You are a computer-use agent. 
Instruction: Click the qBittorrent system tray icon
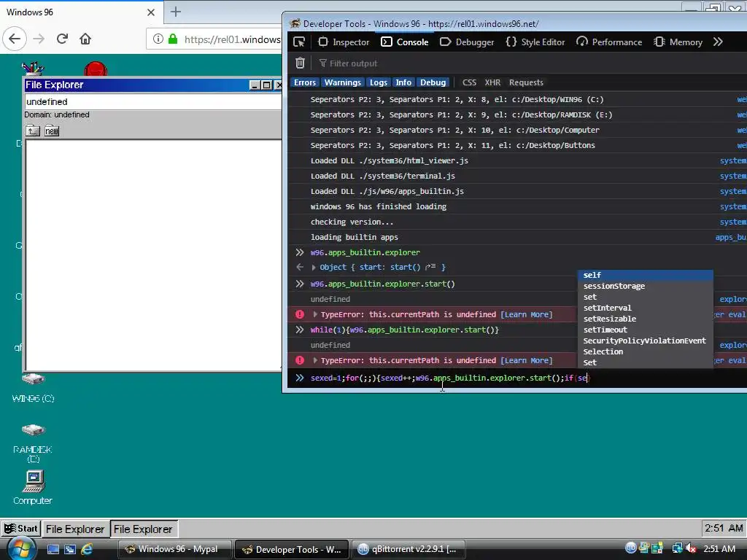point(631,548)
